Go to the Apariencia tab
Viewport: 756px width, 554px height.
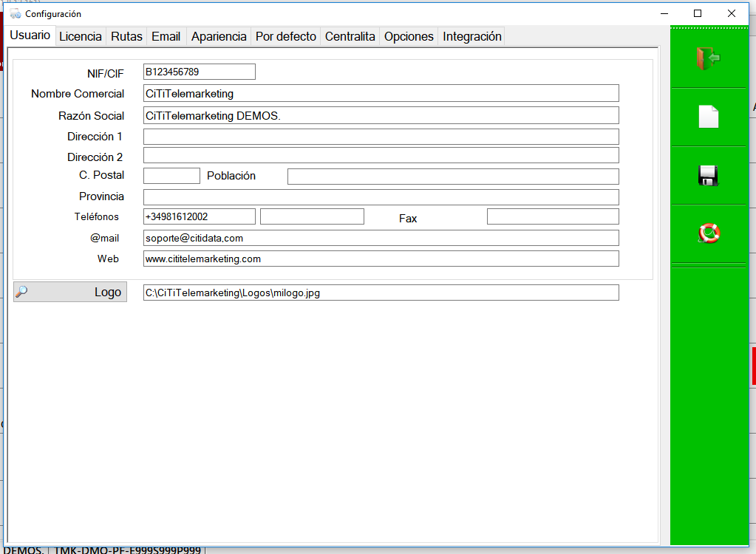(219, 37)
